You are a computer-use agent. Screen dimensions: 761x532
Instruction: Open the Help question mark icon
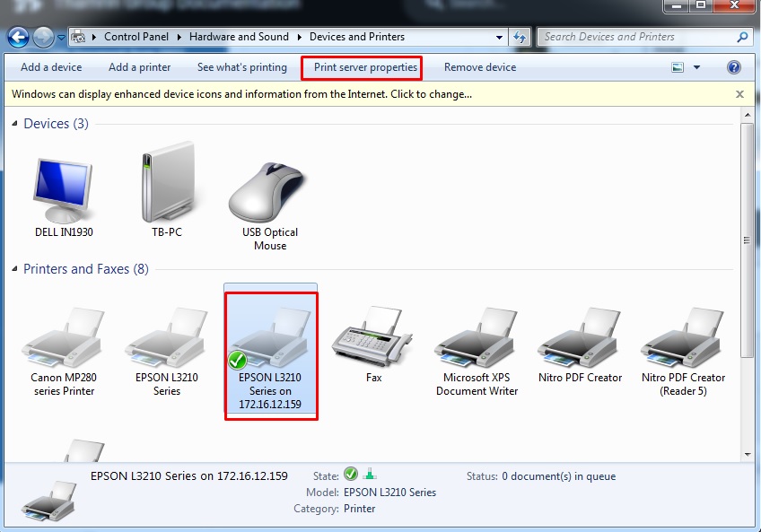734,67
